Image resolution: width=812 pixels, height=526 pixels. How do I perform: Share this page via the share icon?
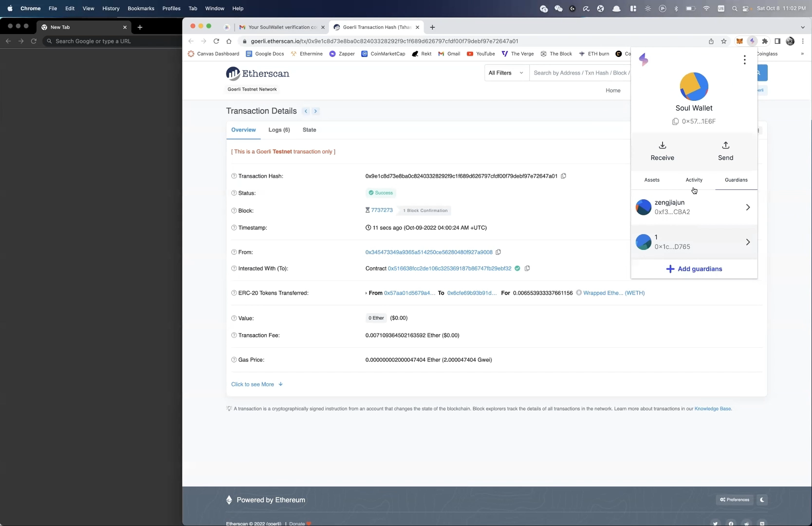tap(711, 41)
